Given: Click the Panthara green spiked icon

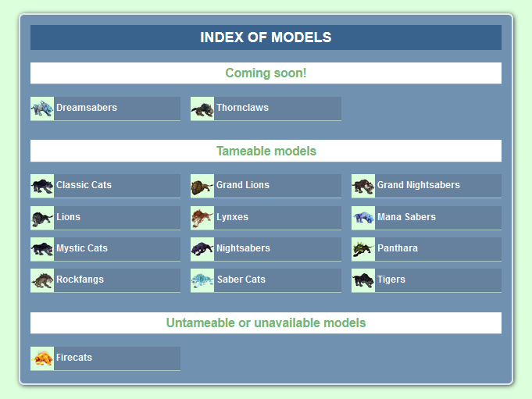Looking at the screenshot, I should pos(363,249).
